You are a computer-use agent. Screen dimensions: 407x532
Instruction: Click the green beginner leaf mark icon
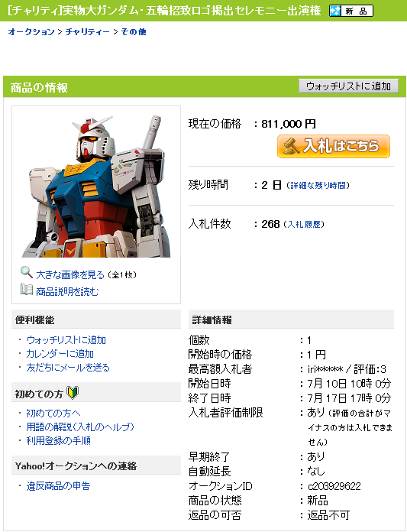(x=73, y=393)
